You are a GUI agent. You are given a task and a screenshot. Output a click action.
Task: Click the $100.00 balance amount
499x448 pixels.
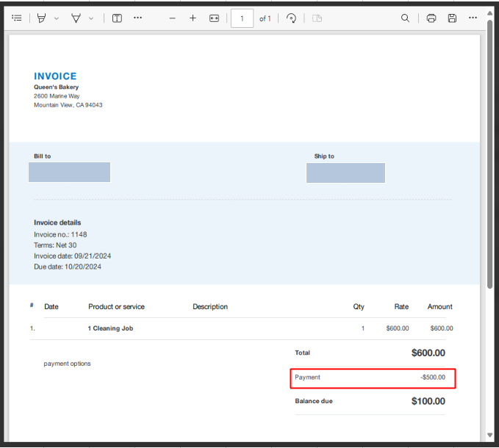point(428,401)
